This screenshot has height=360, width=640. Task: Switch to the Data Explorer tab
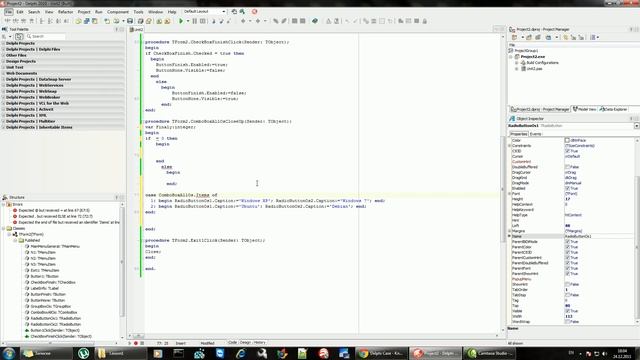pos(613,109)
